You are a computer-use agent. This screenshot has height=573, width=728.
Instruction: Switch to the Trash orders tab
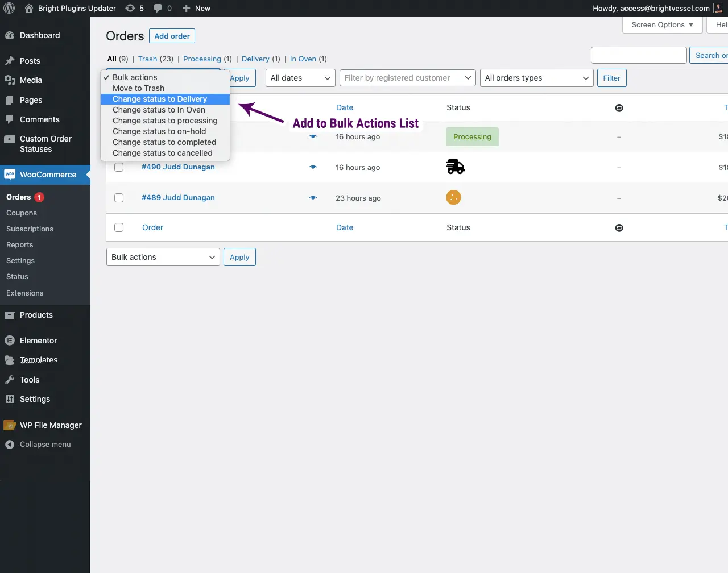click(147, 59)
